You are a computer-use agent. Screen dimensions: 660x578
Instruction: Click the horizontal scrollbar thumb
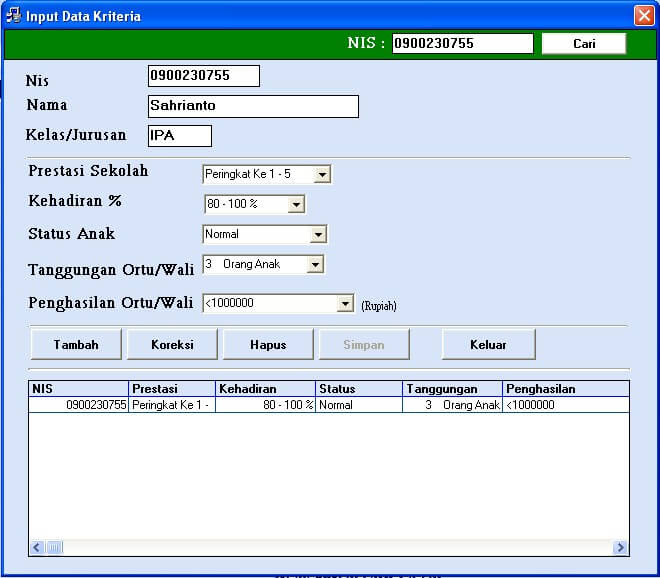54,547
